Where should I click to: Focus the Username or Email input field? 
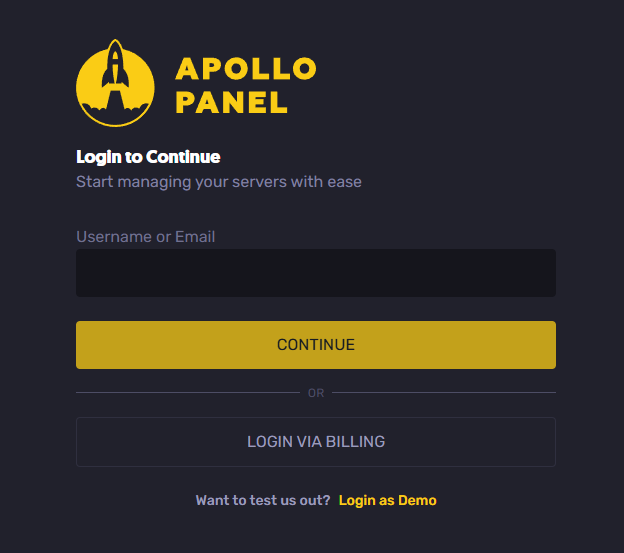pos(316,273)
